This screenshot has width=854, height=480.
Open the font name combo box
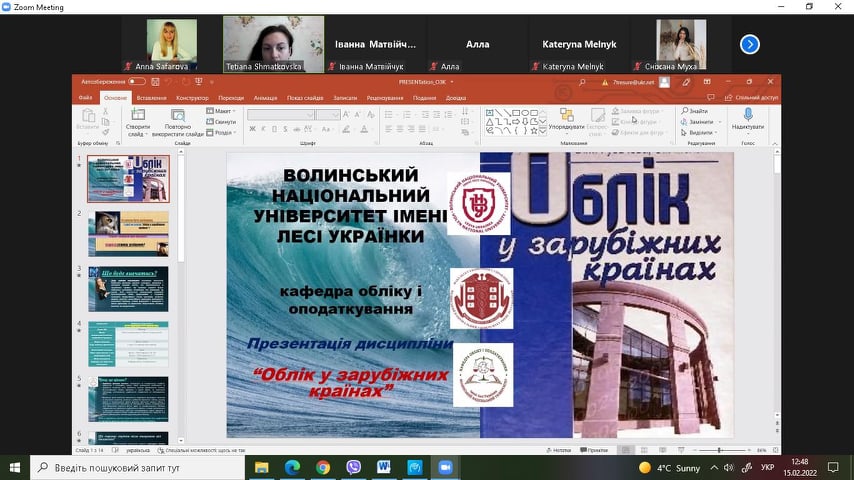280,115
